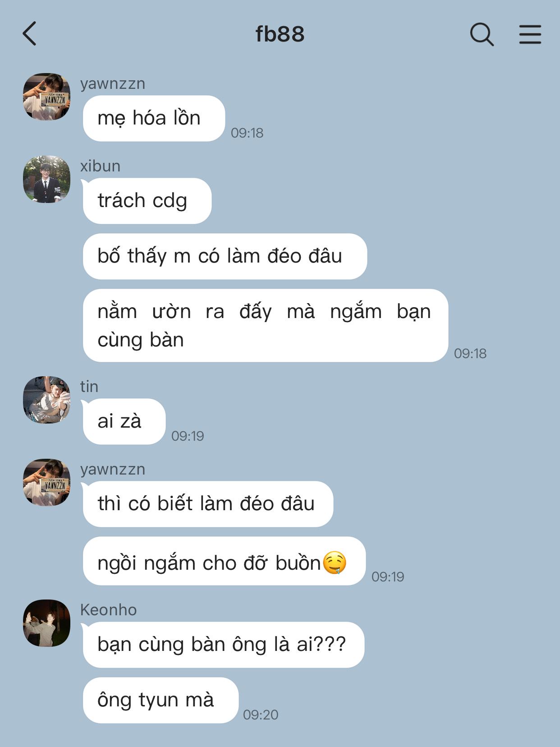
Task: Select "bố thấy m có làm" message
Action: (x=225, y=256)
